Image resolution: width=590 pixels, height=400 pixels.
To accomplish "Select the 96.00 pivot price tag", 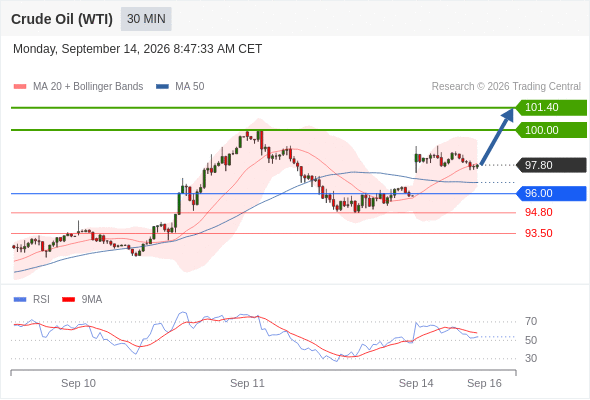I will (551, 193).
